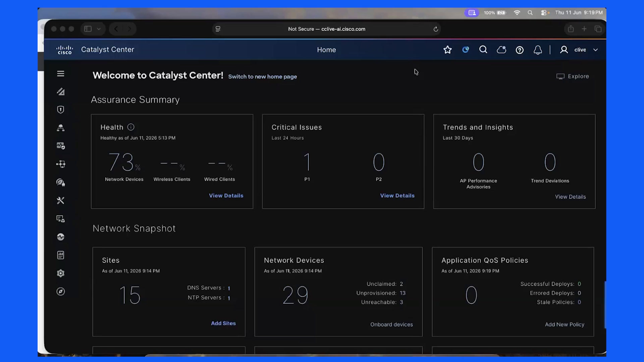Open macOS Spotlight search in menu bar
The image size is (644, 362).
click(530, 13)
